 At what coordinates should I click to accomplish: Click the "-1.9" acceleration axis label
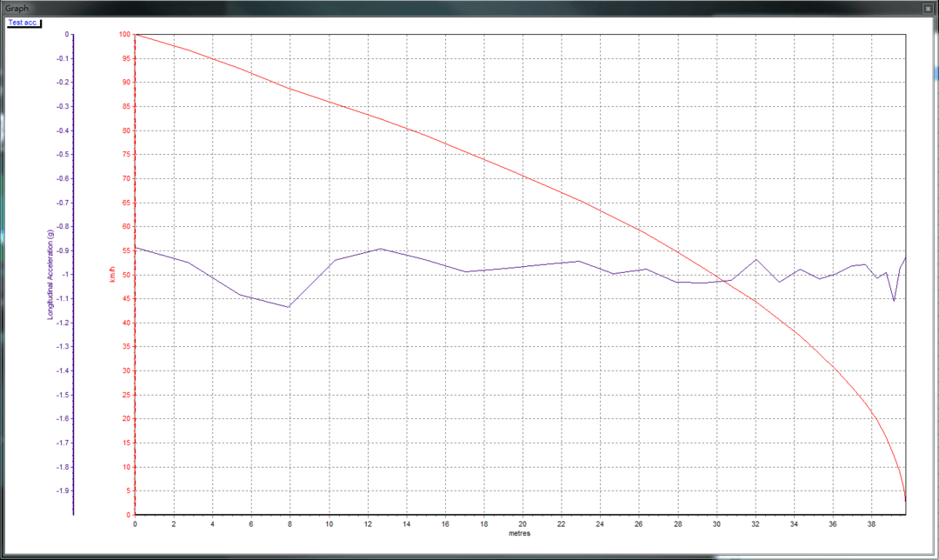[63, 491]
